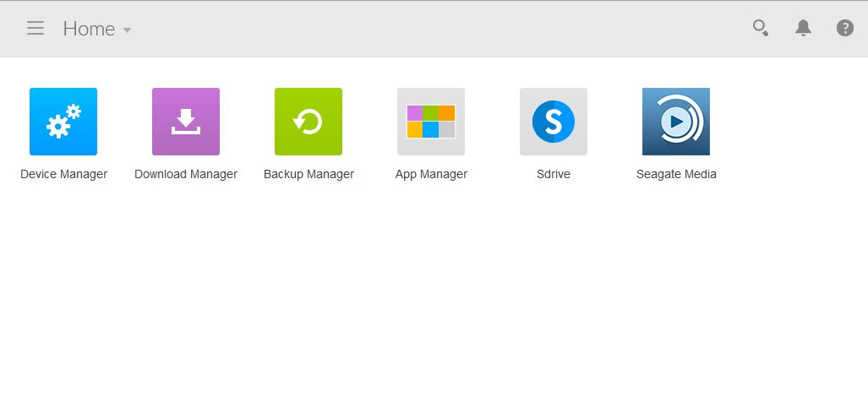Click the Home page title
Viewport: 868px width, 418px height.
coord(89,29)
